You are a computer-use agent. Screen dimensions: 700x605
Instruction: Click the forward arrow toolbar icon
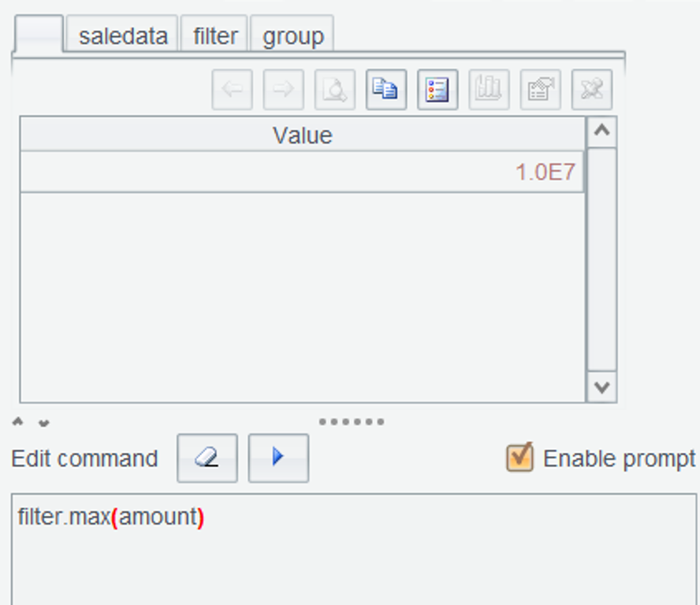coord(283,90)
